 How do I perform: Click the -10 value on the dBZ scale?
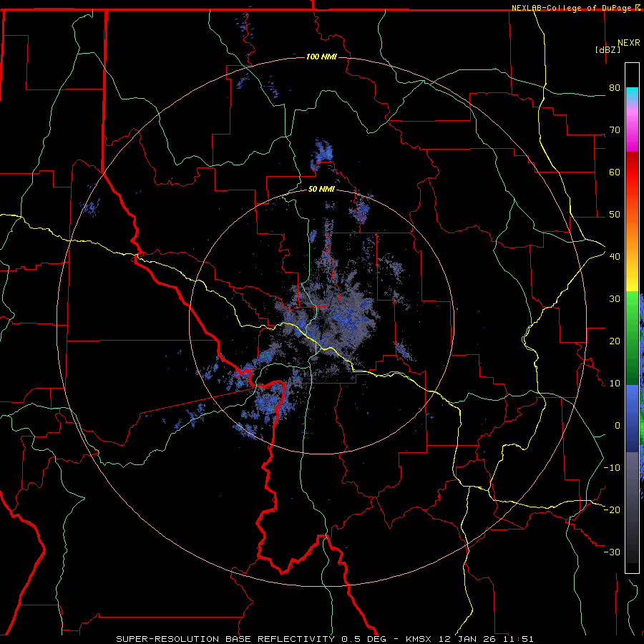[612, 468]
